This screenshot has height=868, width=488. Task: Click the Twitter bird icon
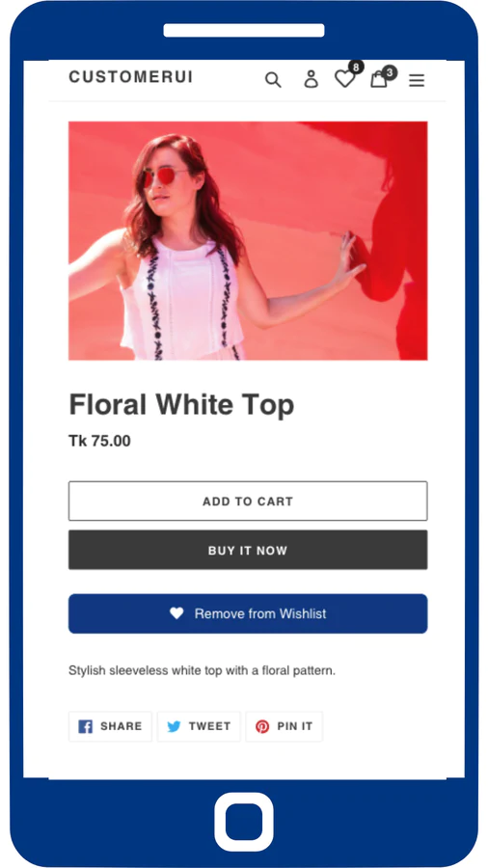(175, 727)
